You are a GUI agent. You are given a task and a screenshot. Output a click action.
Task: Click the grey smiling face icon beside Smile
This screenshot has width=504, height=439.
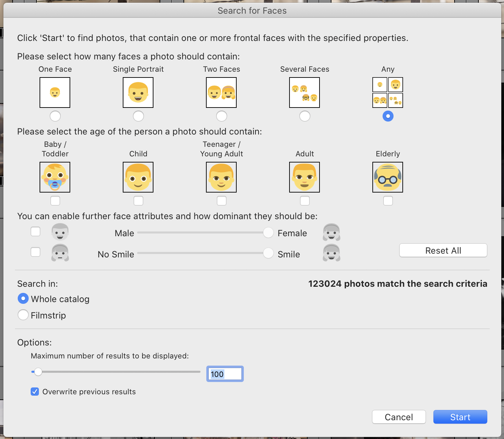click(x=331, y=253)
